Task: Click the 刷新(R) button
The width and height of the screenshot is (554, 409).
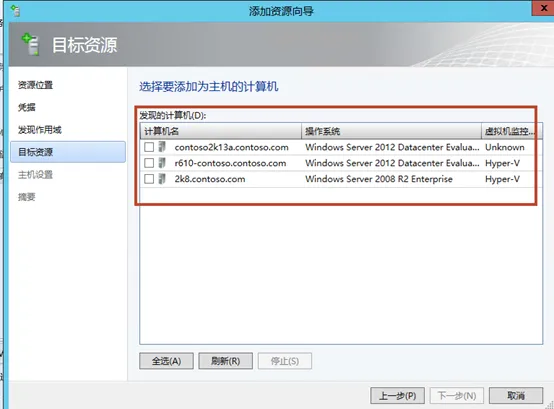Action: tap(225, 361)
